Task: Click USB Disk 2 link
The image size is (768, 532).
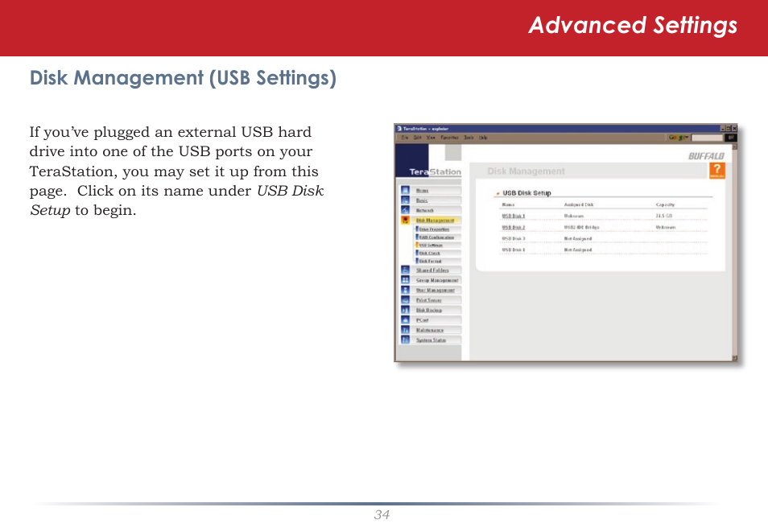Action: point(514,227)
